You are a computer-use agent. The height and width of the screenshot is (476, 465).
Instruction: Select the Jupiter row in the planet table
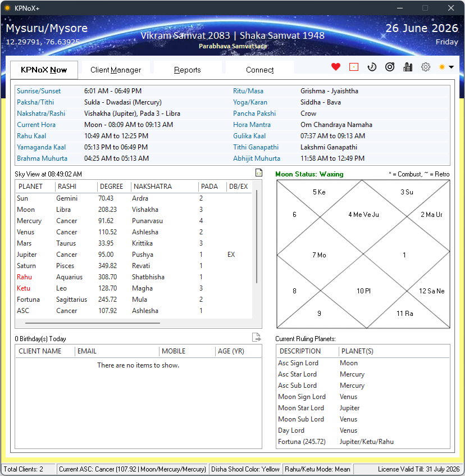(134, 255)
